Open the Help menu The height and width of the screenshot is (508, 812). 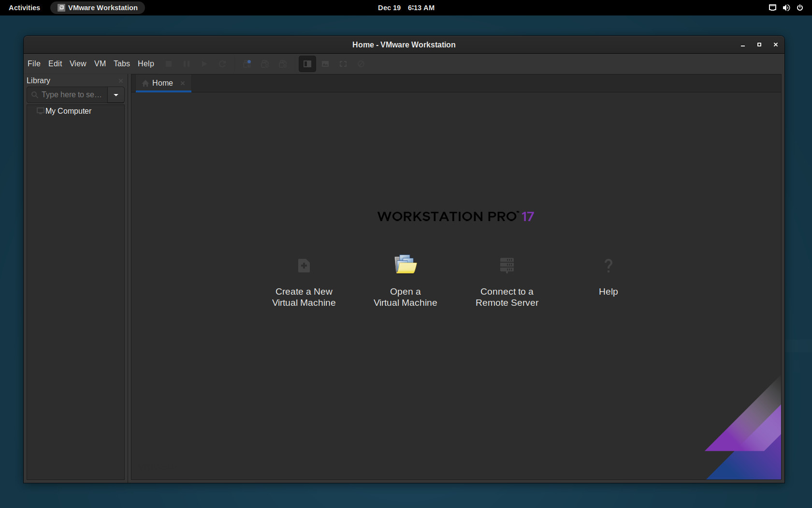146,64
